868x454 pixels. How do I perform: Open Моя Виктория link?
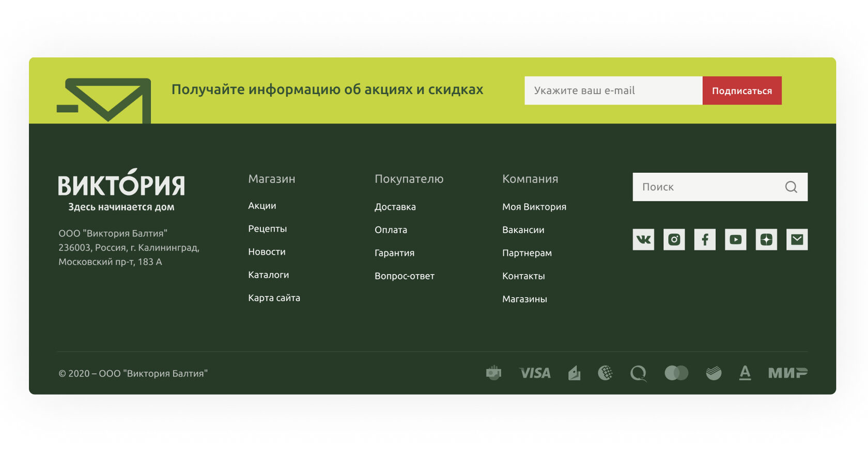point(534,207)
